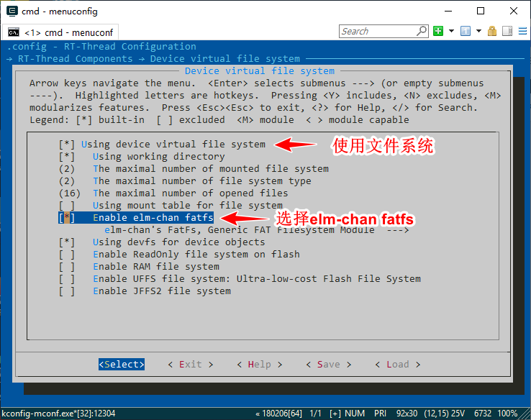Open new console dropdown arrow
Screen dimensions: 531x420
pos(451,31)
